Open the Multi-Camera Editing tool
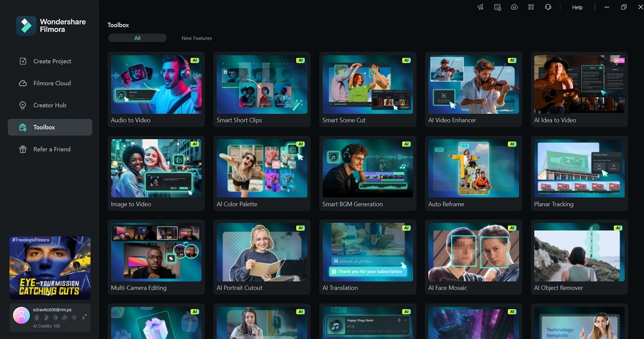 [x=156, y=257]
